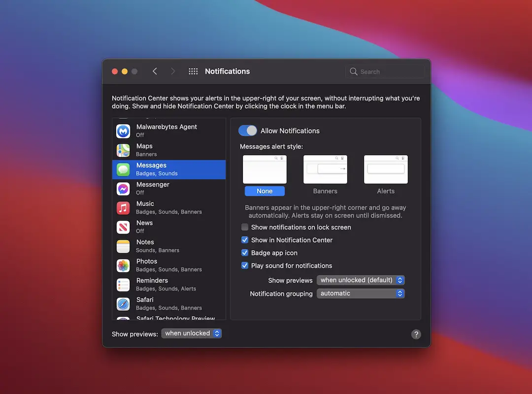Show all preferences grid icon
The width and height of the screenshot is (532, 394).
tap(193, 71)
